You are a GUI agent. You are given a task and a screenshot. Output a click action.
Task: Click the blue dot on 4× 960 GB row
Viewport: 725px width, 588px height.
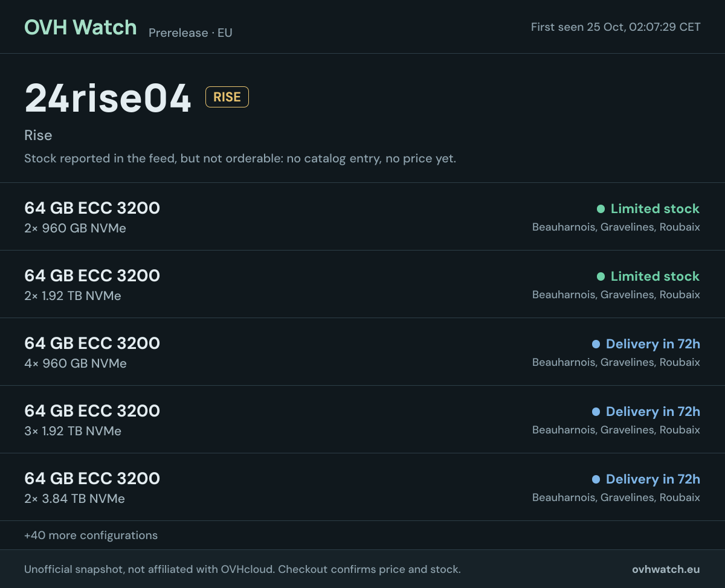tap(596, 344)
